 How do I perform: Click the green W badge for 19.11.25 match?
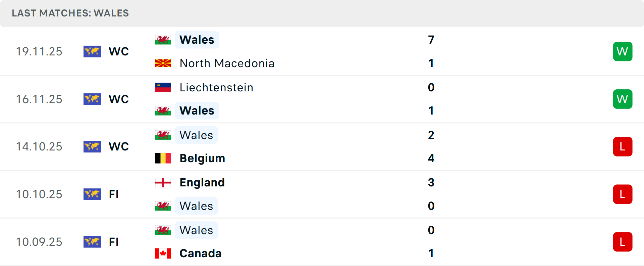[x=623, y=51]
